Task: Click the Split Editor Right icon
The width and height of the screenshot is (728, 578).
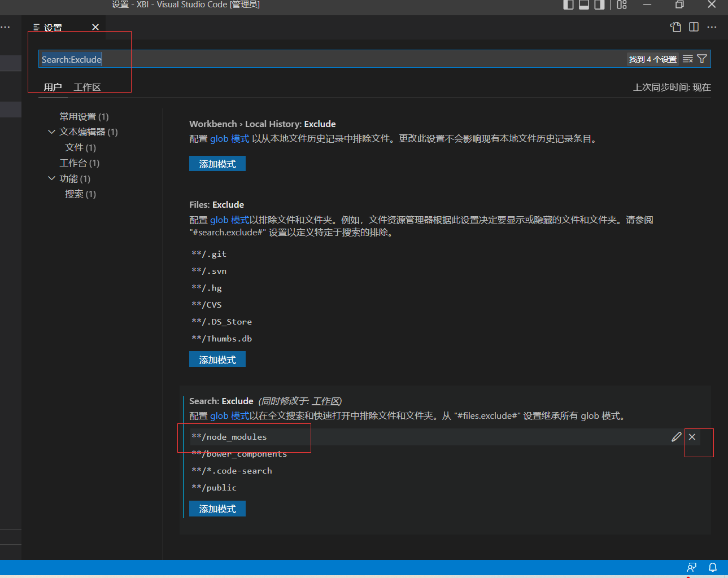Action: (x=694, y=27)
